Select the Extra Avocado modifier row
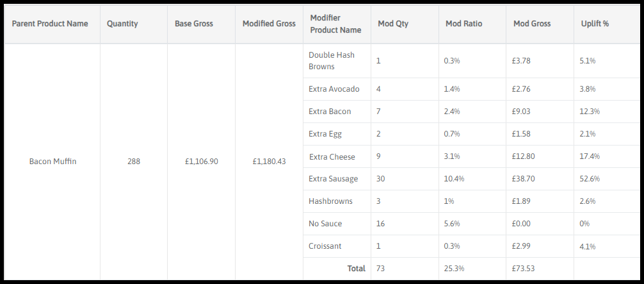Screen dimensions: 644x284 tap(334, 89)
